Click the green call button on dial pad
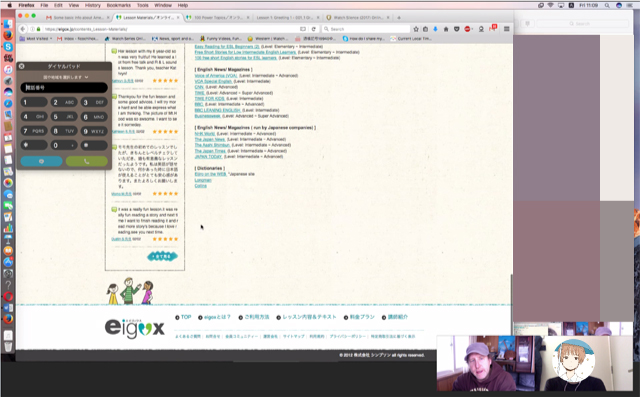 (x=87, y=161)
